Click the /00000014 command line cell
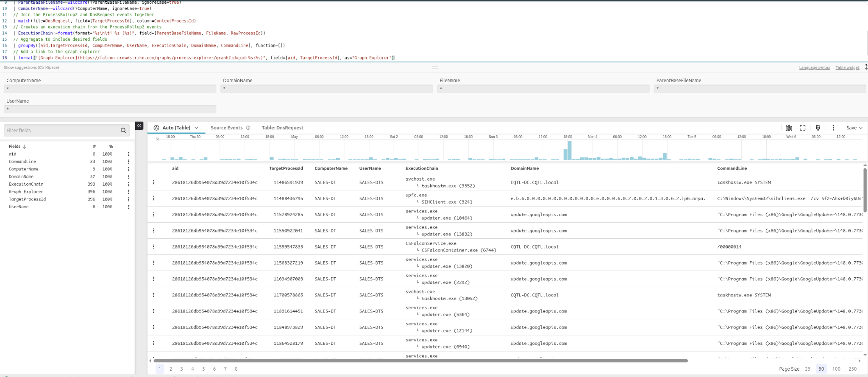This screenshot has width=868, height=377. point(729,247)
